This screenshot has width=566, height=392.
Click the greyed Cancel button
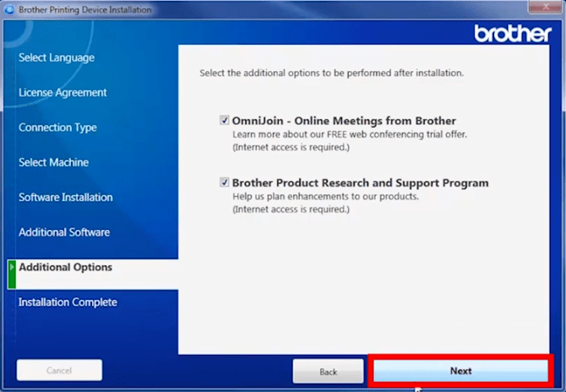click(59, 370)
